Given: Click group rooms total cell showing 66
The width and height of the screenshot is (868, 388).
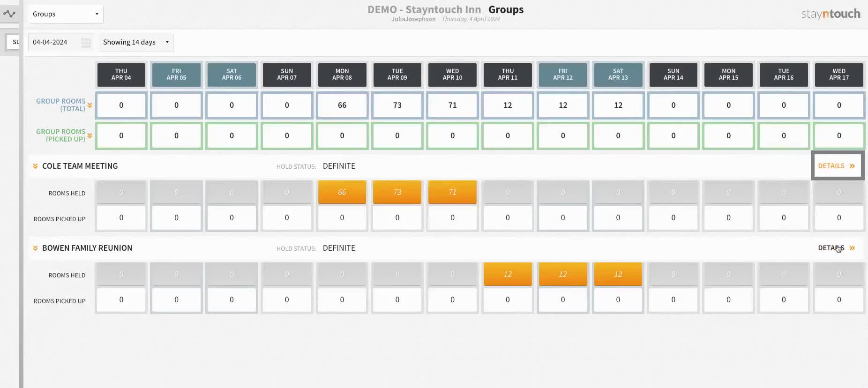Looking at the screenshot, I should [342, 105].
